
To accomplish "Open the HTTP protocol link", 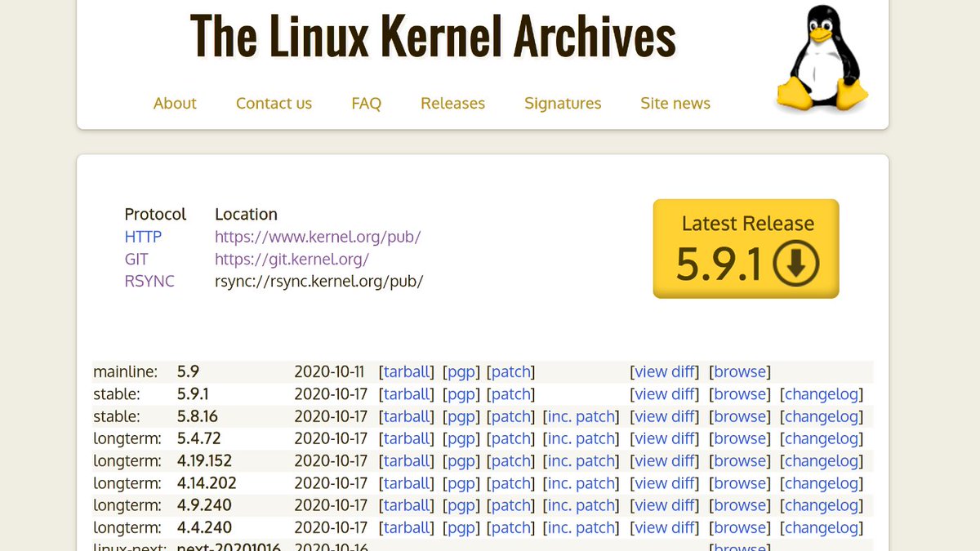I will (143, 237).
